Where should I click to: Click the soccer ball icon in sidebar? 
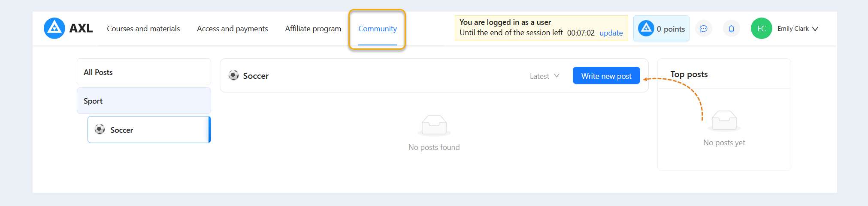click(x=100, y=129)
